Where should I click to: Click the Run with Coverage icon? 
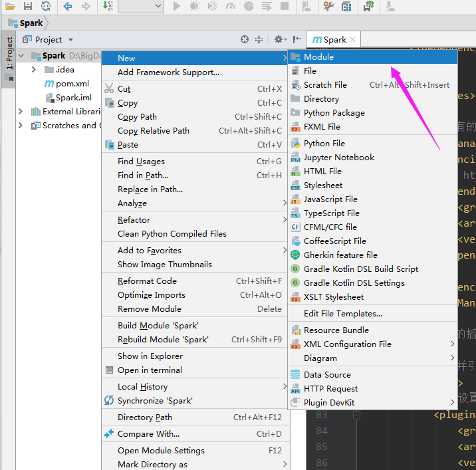tap(213, 6)
